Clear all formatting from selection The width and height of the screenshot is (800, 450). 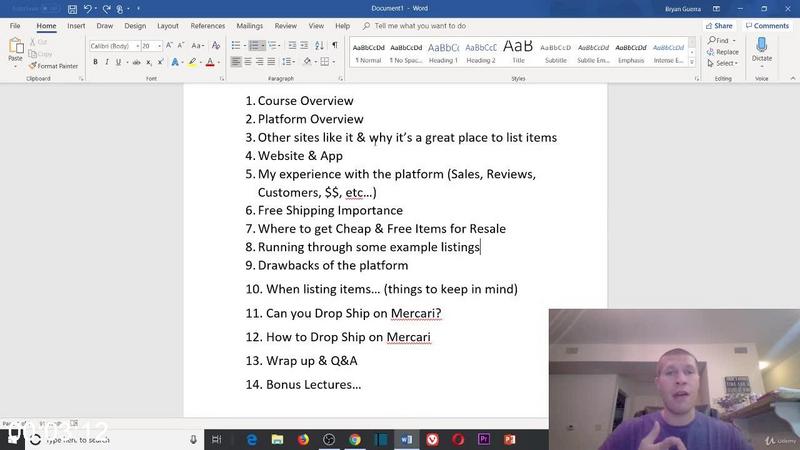pyautogui.click(x=216, y=45)
